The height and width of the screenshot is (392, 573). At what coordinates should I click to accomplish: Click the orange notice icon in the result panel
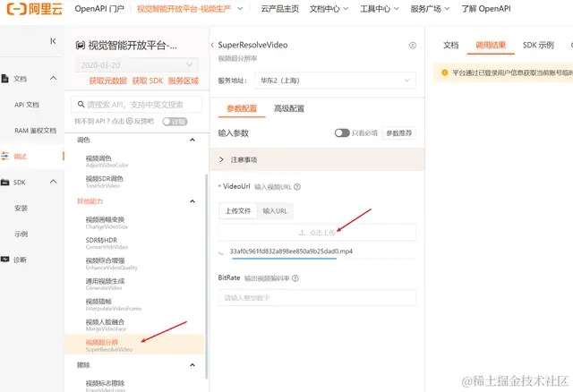click(x=444, y=72)
